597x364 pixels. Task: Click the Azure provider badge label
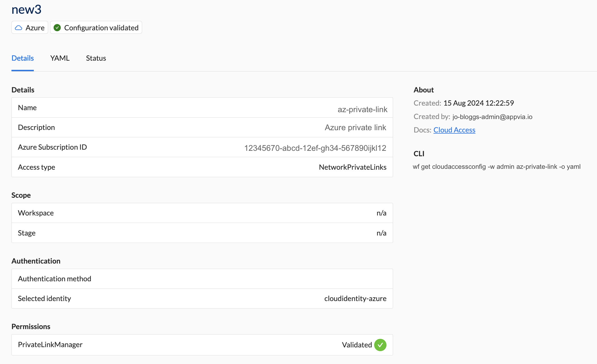(x=35, y=28)
